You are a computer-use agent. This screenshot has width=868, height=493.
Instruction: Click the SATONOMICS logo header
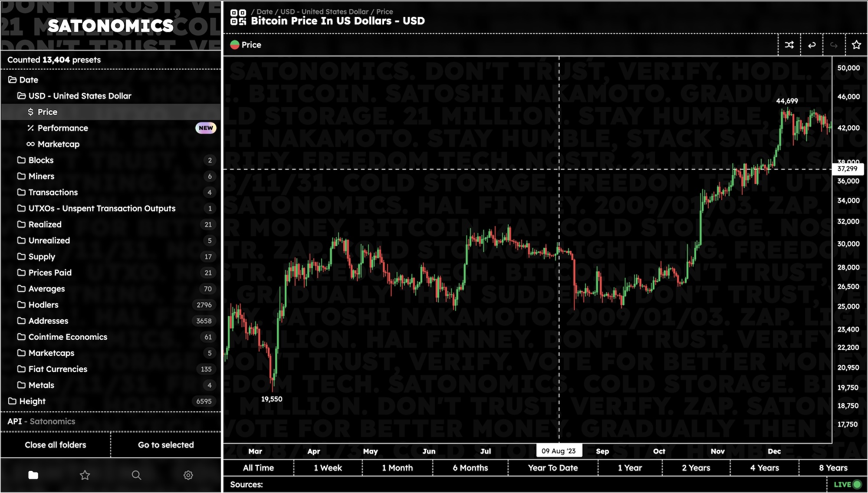coord(111,26)
